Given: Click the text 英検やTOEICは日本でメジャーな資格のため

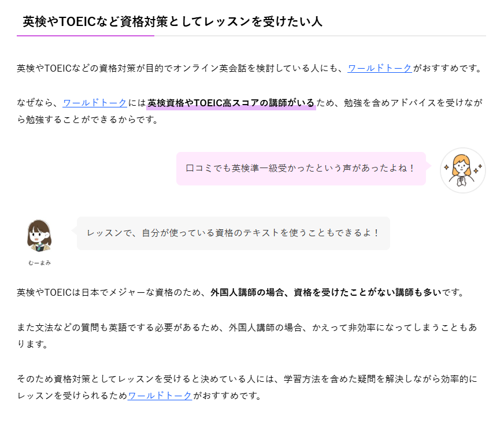Looking at the screenshot, I should (109, 292).
